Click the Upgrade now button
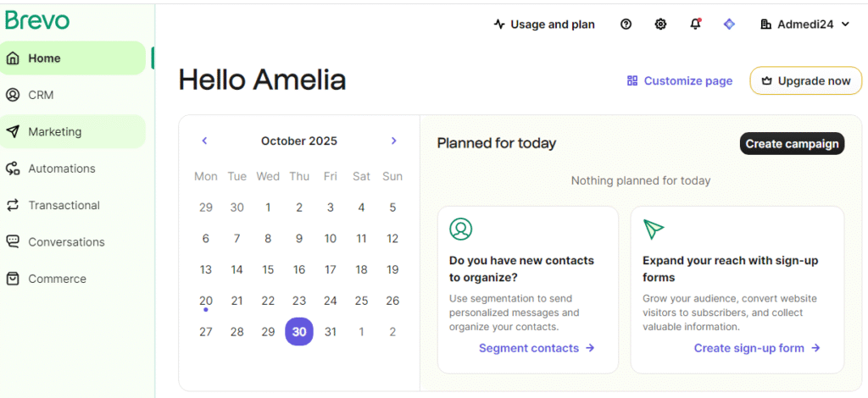This screenshot has height=398, width=868. tap(805, 81)
